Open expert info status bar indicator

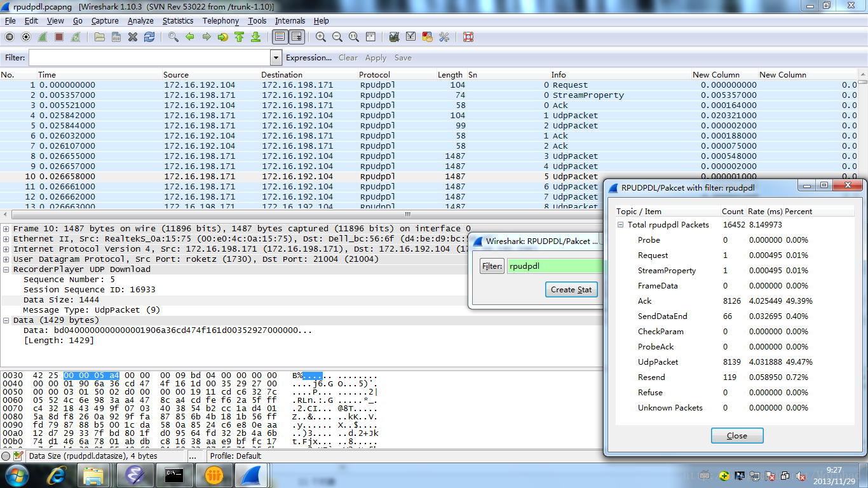[x=6, y=456]
